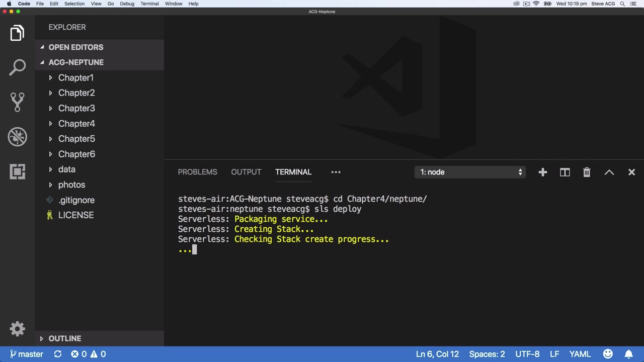
Task: Open Notification Center list icon
Action: point(633,4)
